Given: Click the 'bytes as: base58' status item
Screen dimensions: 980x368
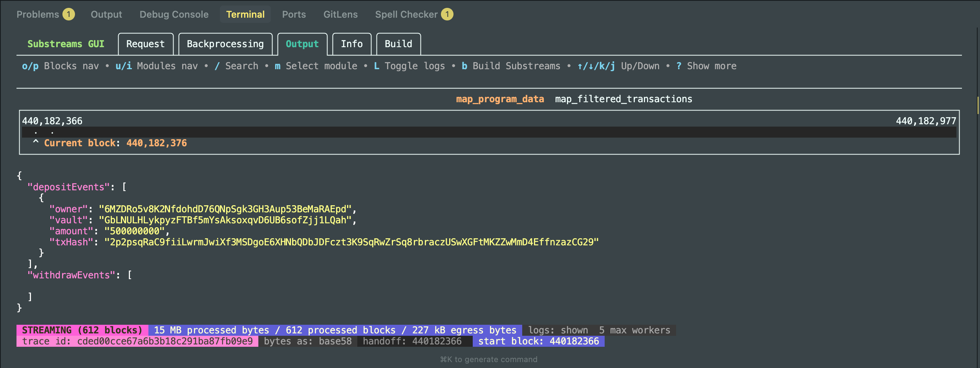Looking at the screenshot, I should click(307, 341).
